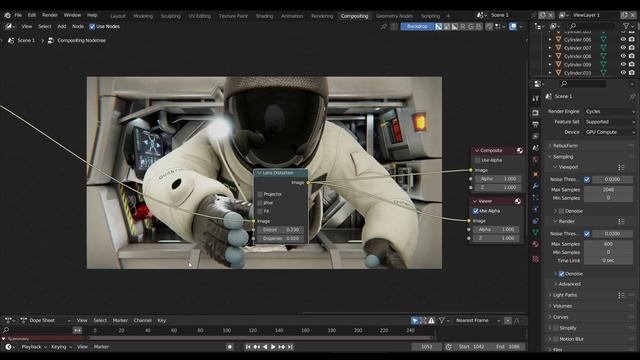Open the World properties tab icon
The width and height of the screenshot is (640, 360).
[x=536, y=160]
